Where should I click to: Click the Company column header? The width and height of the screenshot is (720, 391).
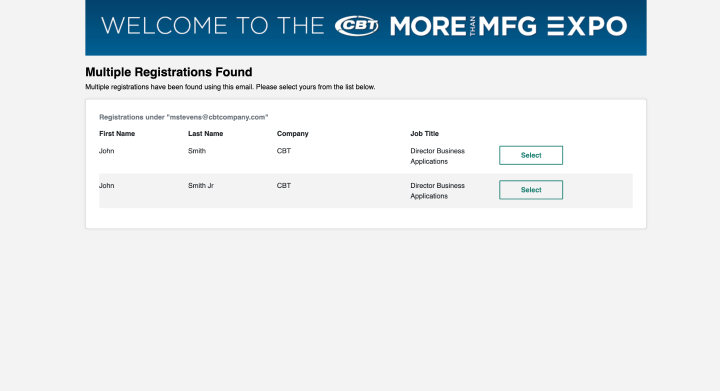pyautogui.click(x=292, y=134)
